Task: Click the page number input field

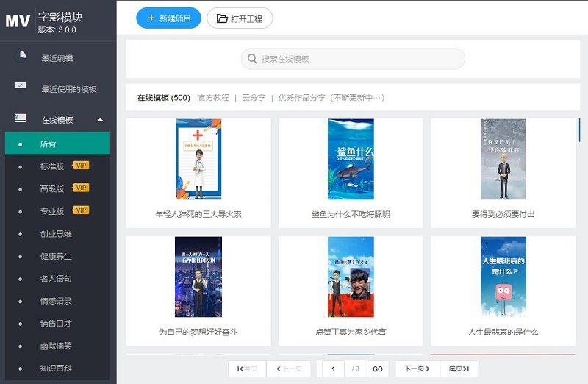Action: (333, 369)
